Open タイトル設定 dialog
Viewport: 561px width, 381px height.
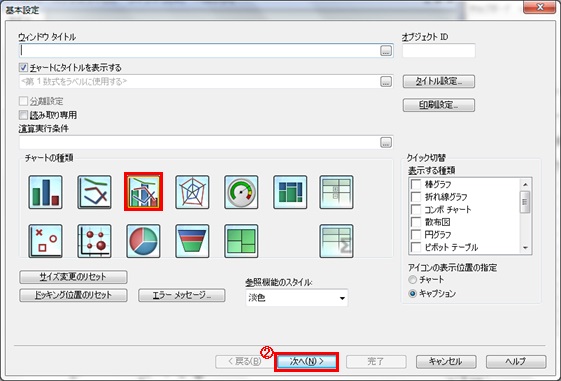(x=439, y=82)
